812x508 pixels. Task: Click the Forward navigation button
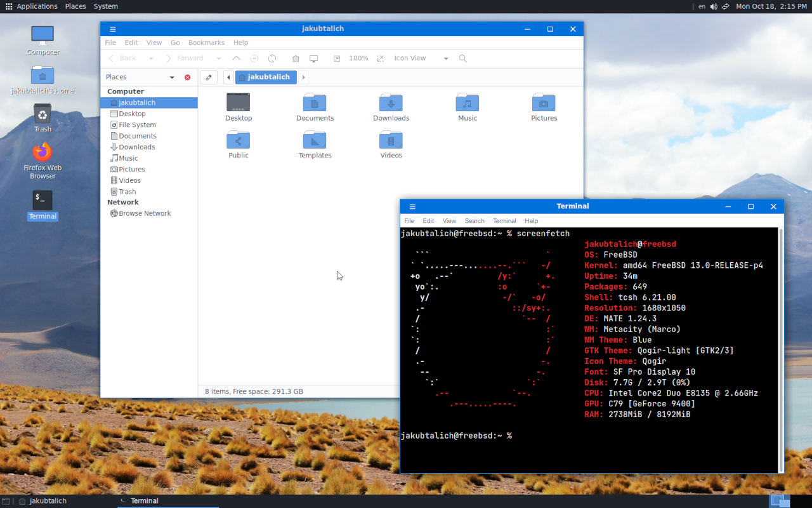(185, 58)
